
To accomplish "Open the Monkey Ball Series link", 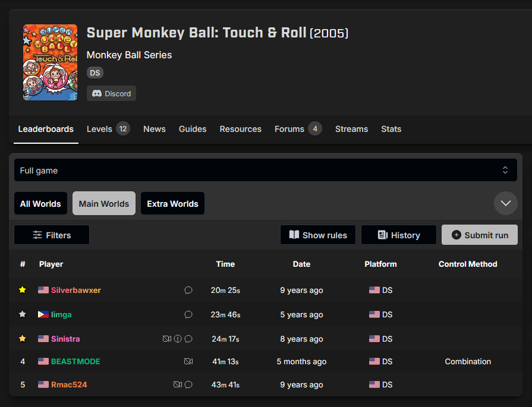I will (129, 55).
